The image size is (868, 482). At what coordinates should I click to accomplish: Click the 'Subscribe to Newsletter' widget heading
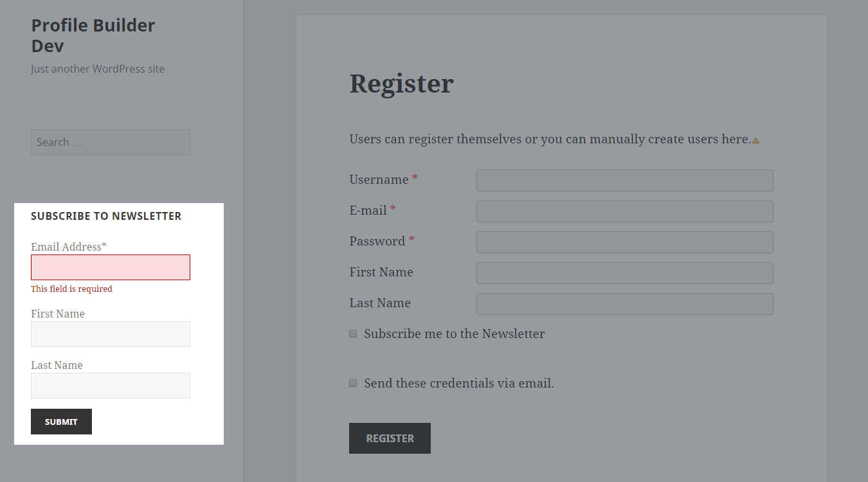tap(106, 216)
